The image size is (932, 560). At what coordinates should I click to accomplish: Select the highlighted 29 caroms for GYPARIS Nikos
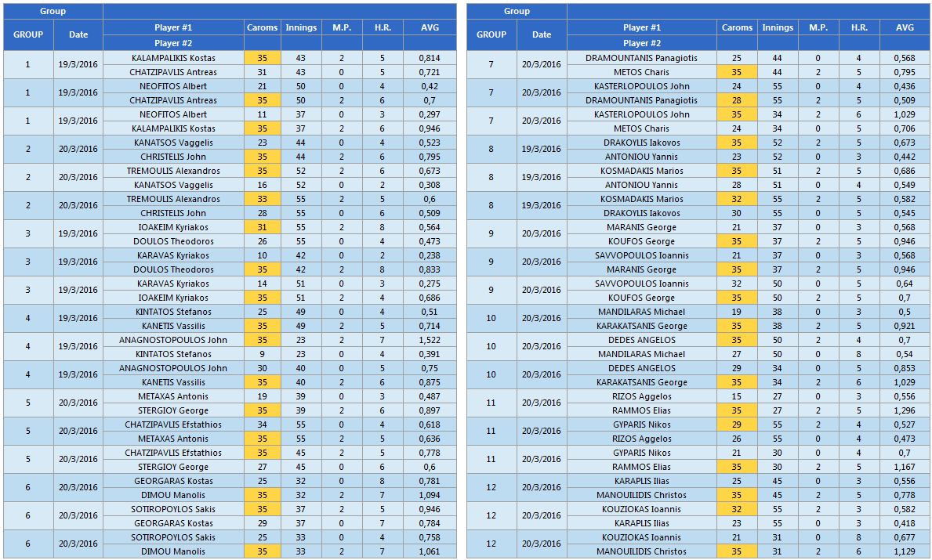(737, 425)
